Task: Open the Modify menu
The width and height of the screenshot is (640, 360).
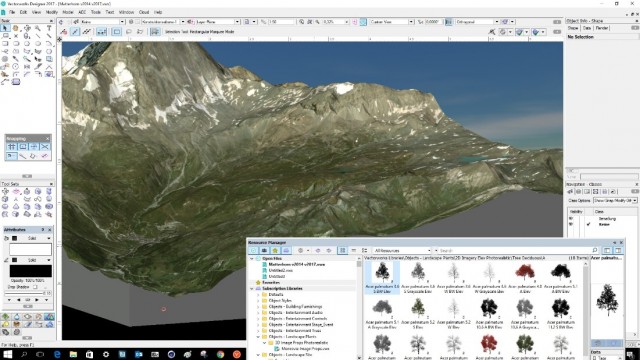Action: (52, 12)
